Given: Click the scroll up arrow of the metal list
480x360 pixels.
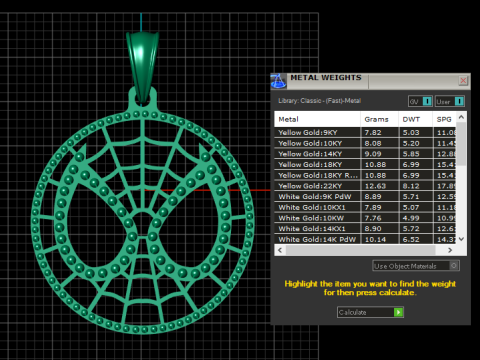Looking at the screenshot, I should click(461, 117).
